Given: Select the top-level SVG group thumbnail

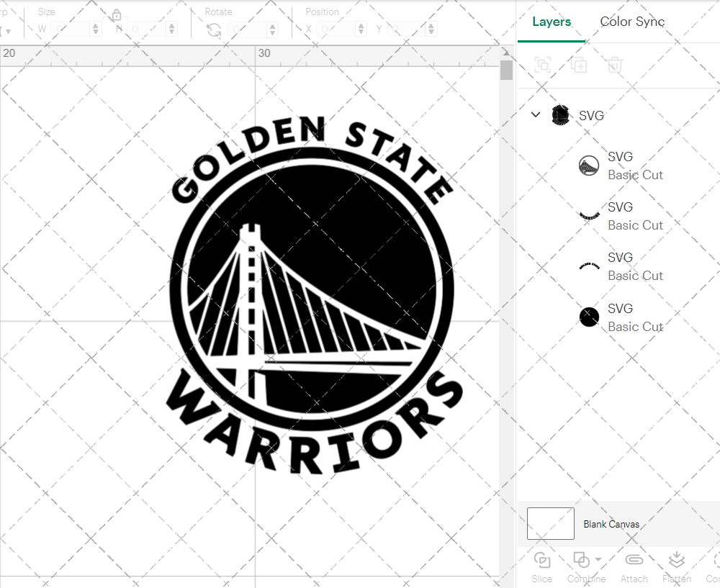Looking at the screenshot, I should tap(560, 115).
